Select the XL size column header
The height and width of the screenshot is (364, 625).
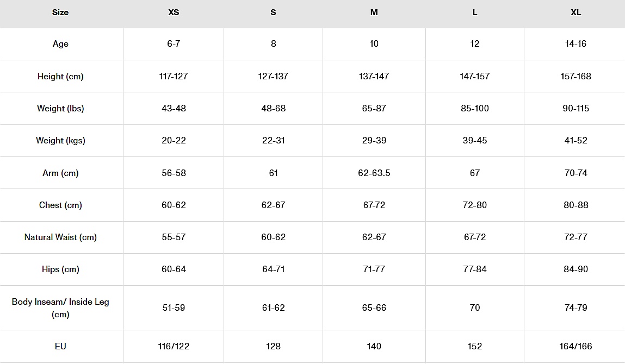coord(576,12)
